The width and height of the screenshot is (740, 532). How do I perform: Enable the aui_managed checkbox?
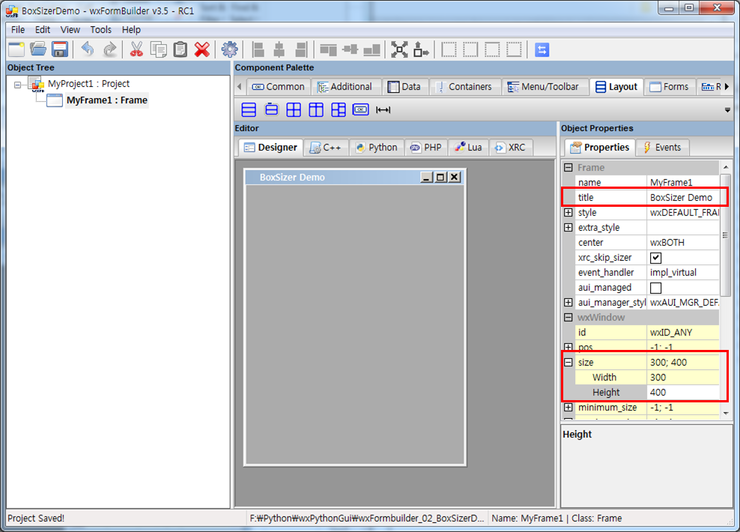[x=656, y=287]
